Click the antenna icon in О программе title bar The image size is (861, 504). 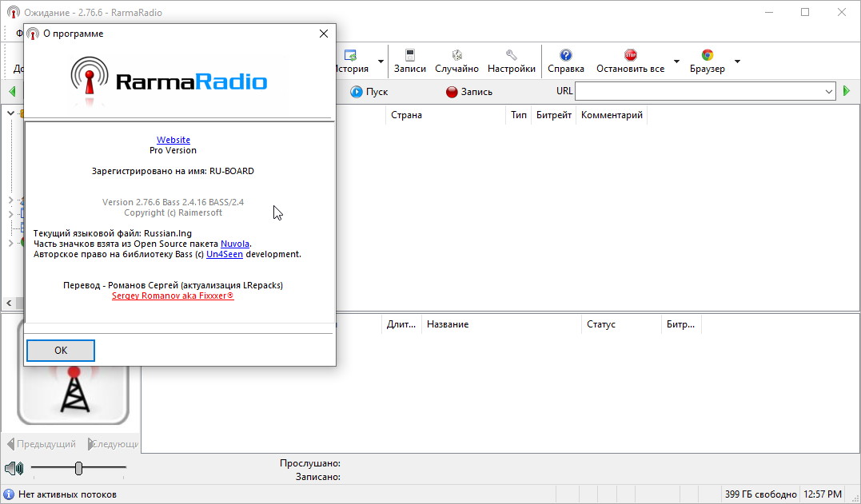tap(33, 34)
